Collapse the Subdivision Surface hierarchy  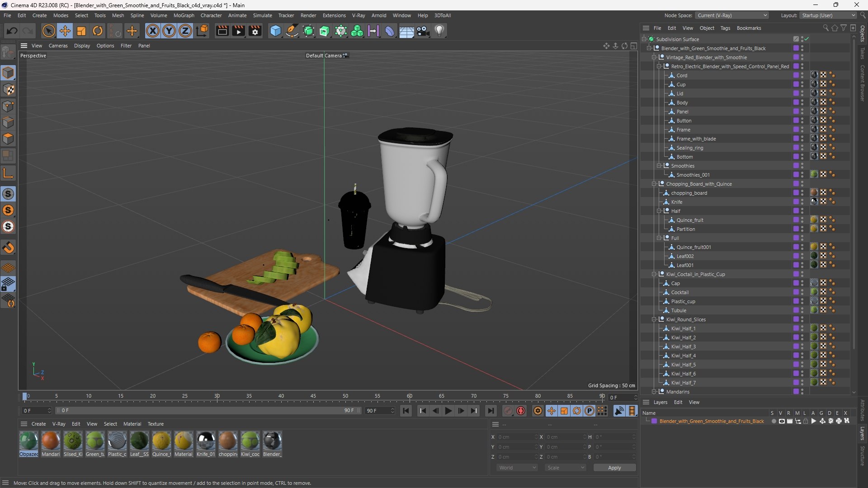pos(644,39)
